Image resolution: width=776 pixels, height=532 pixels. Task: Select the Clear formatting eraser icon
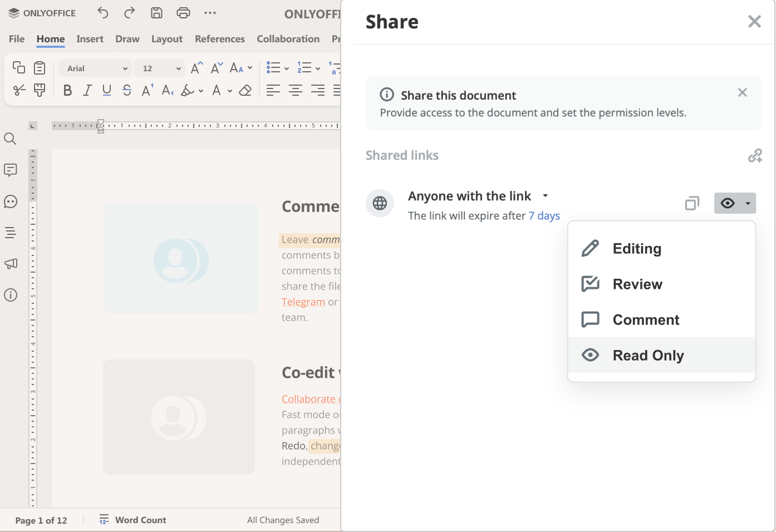pos(245,90)
